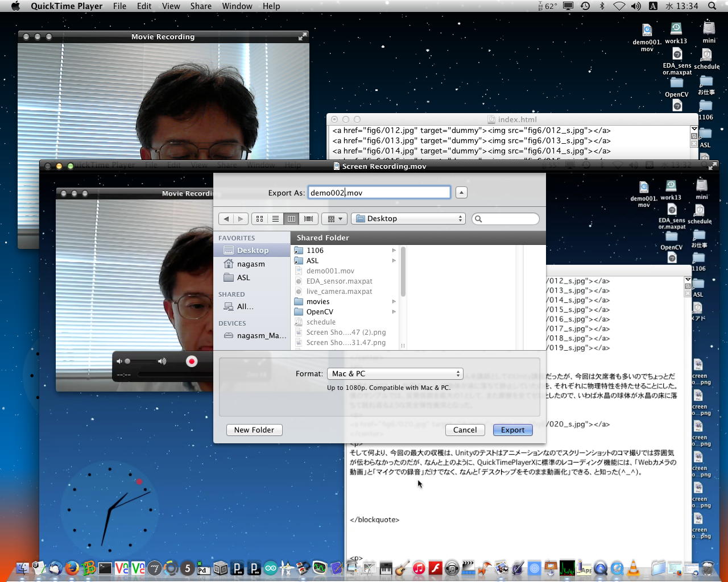This screenshot has width=728, height=582.
Task: Click the New Folder button
Action: pyautogui.click(x=254, y=430)
